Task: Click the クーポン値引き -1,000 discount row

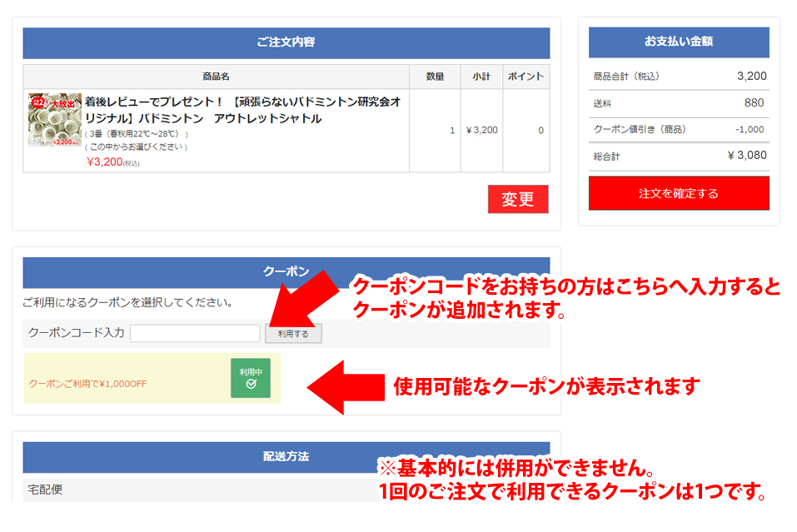Action: 678,130
